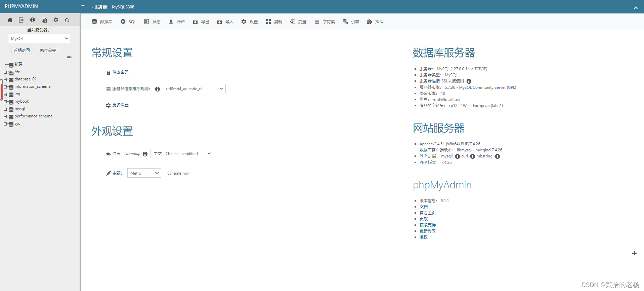The height and width of the screenshot is (291, 644).
Task: Click the info icon after curl
Action: pyautogui.click(x=473, y=156)
